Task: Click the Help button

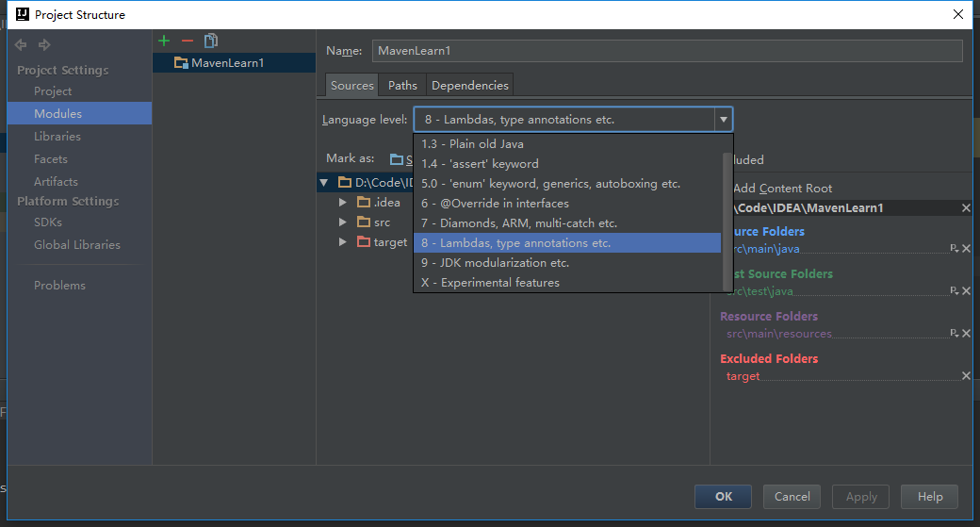Action: tap(930, 497)
